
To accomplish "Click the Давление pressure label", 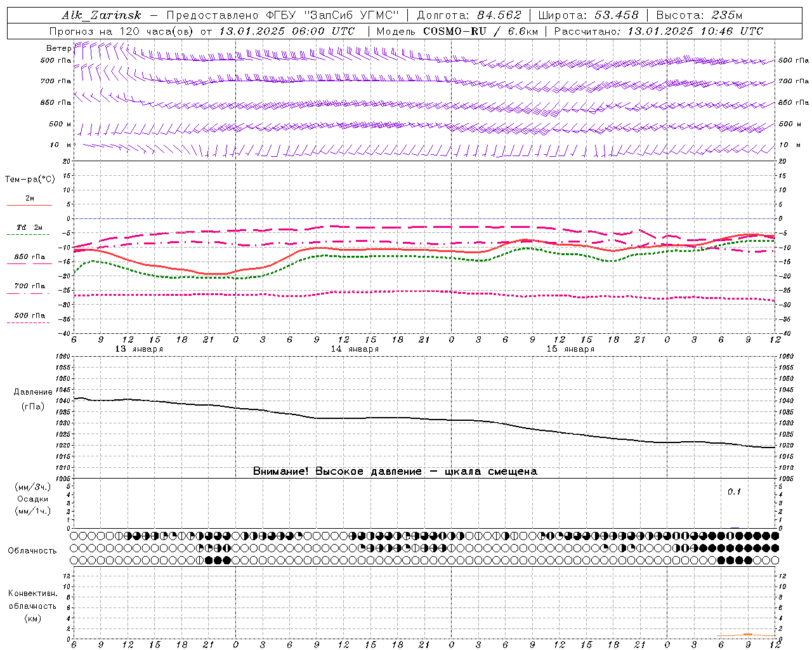I will click(33, 392).
